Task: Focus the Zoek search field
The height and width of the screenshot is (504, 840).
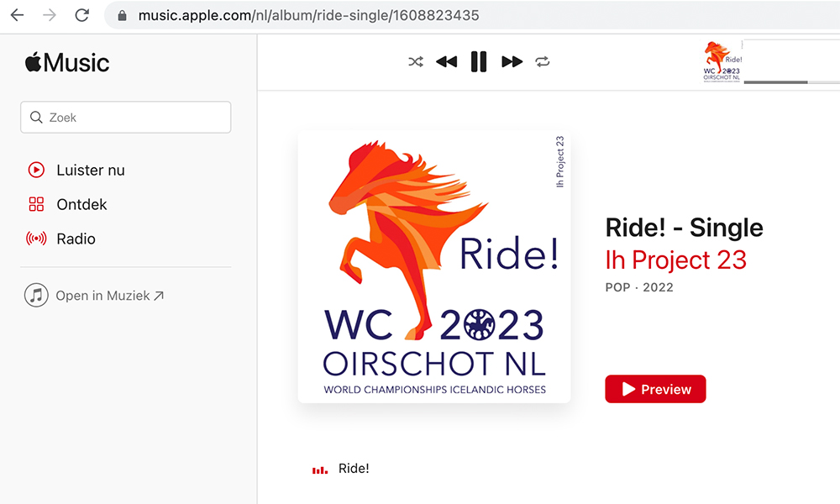Action: coord(126,118)
